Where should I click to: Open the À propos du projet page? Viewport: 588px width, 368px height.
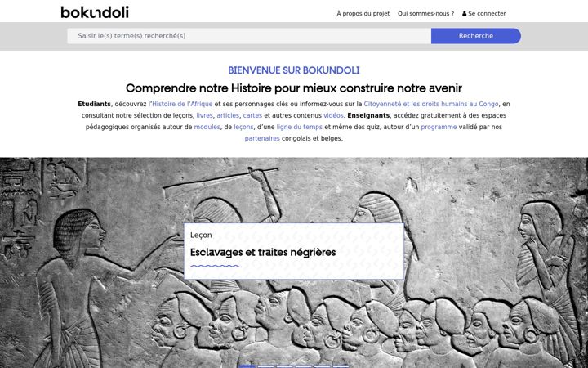(363, 14)
